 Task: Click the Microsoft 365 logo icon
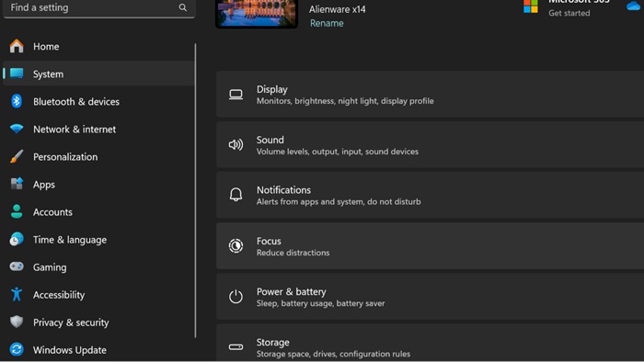pyautogui.click(x=531, y=6)
